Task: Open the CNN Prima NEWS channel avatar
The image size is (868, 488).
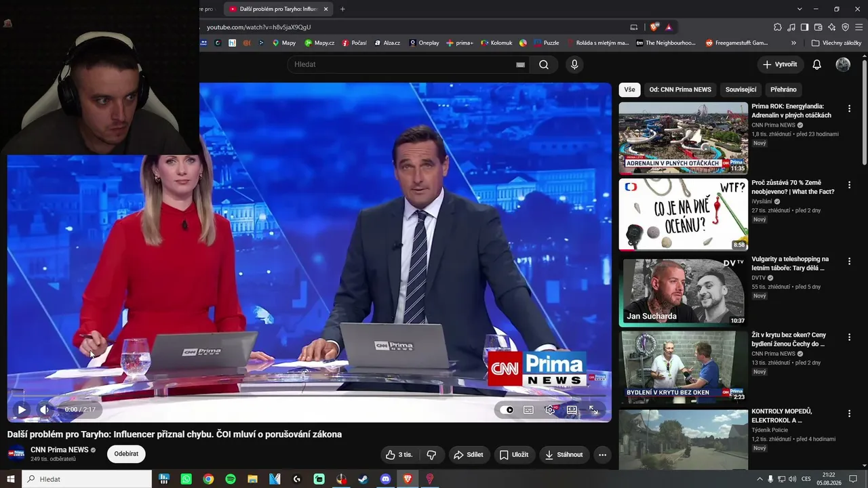Action: coord(16,454)
